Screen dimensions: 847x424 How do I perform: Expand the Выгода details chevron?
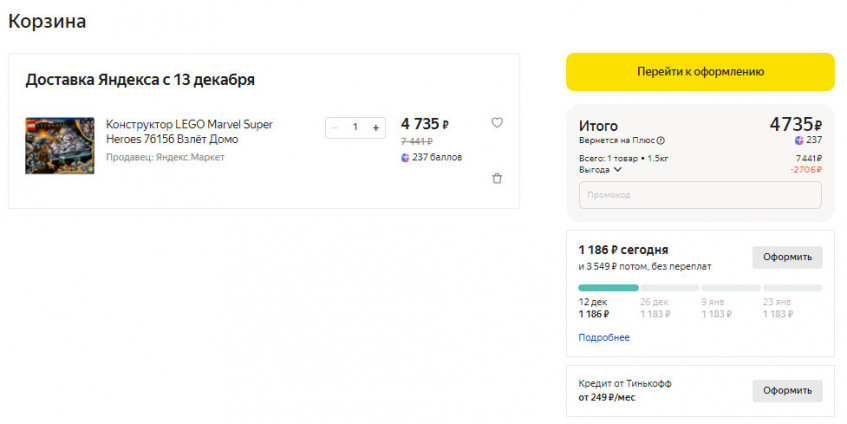pyautogui.click(x=618, y=170)
